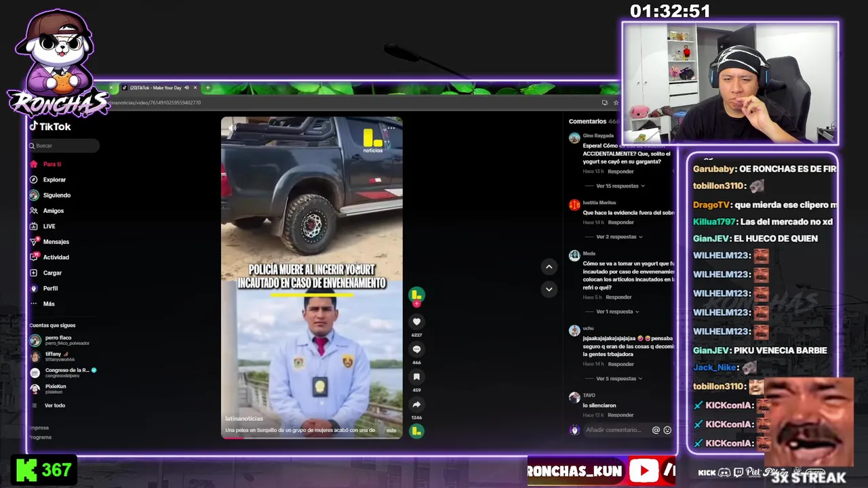Expand the video caption with más
This screenshot has height=488, width=868.
pyautogui.click(x=391, y=430)
